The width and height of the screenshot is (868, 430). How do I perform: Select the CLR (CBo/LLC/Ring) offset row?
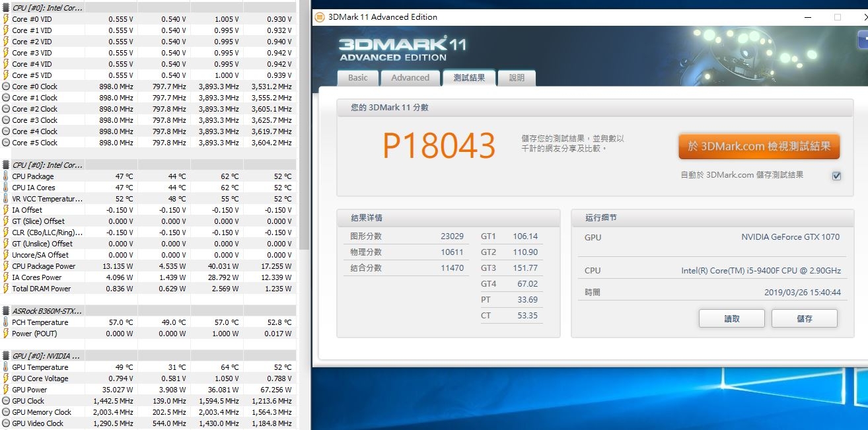click(148, 233)
